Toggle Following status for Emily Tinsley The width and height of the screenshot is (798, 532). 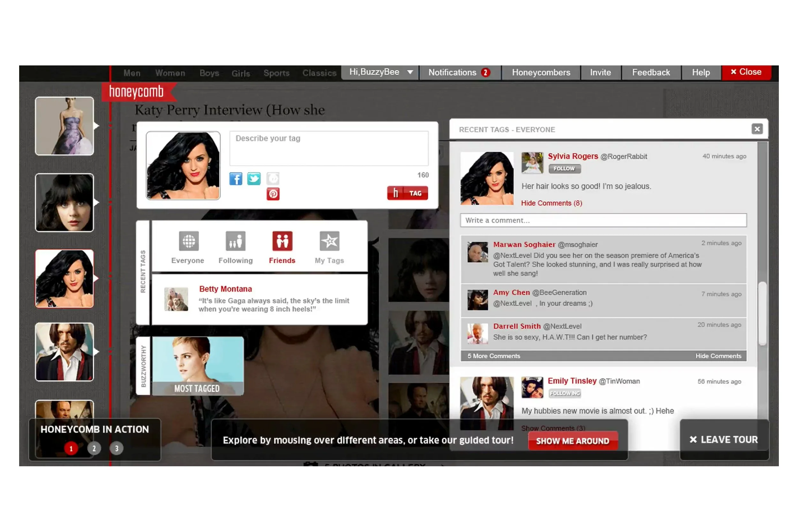pyautogui.click(x=565, y=393)
